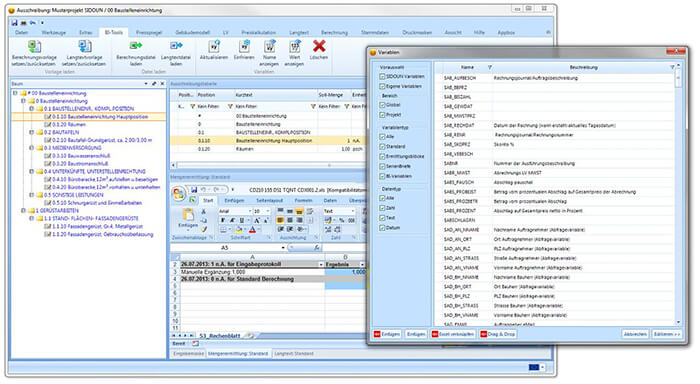Screen dimensions: 700x384
Task: Click the Wert anzeigen icon
Action: pyautogui.click(x=295, y=46)
